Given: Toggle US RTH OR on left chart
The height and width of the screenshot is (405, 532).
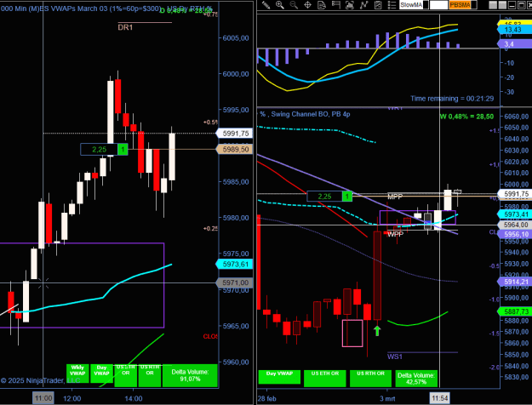Looking at the screenshot, I should (150, 375).
